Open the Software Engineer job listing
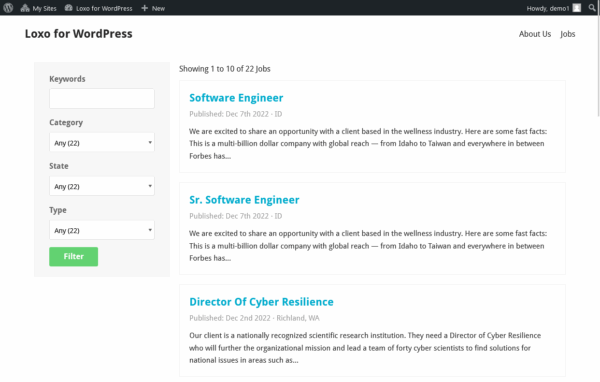Image resolution: width=600 pixels, height=382 pixels. (236, 98)
